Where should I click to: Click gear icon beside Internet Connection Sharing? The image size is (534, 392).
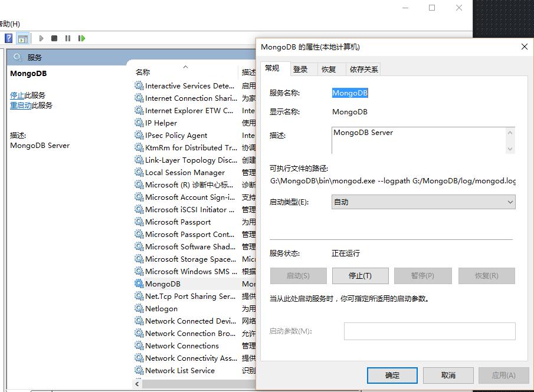coord(139,98)
